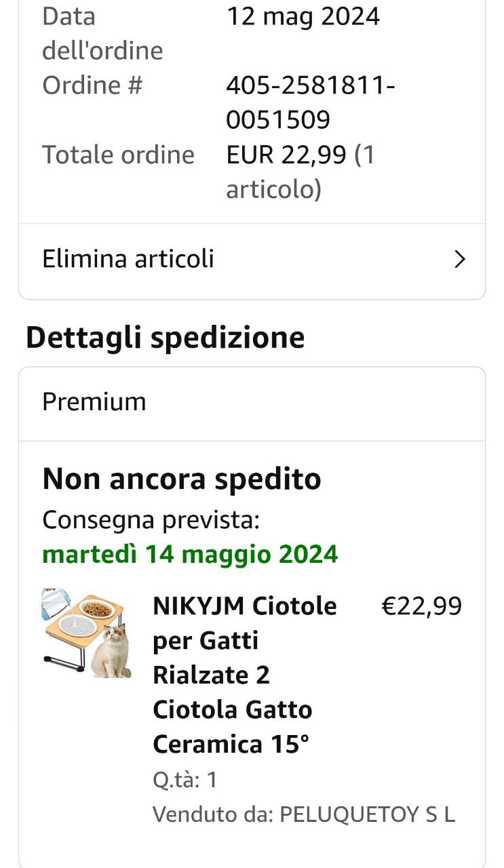Open the NIKYJM Ciotole per Gatti product title
Image resolution: width=504 pixels, height=868 pixels.
pos(245,675)
